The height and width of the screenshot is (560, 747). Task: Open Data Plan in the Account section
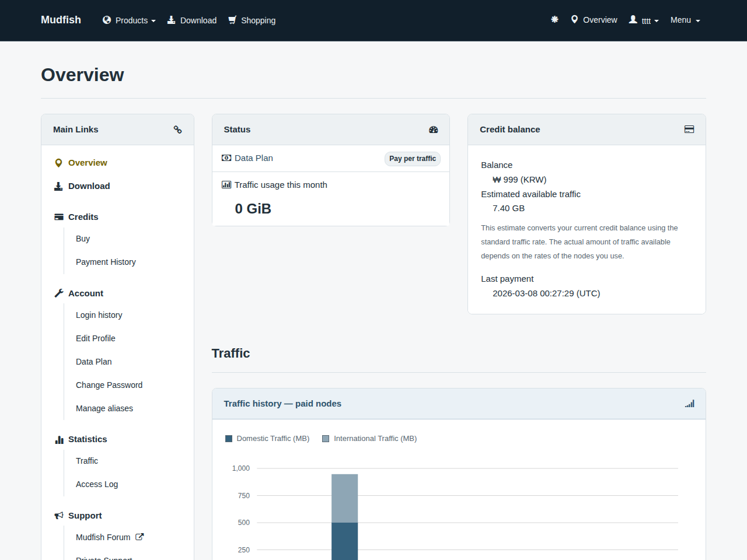[x=94, y=362]
